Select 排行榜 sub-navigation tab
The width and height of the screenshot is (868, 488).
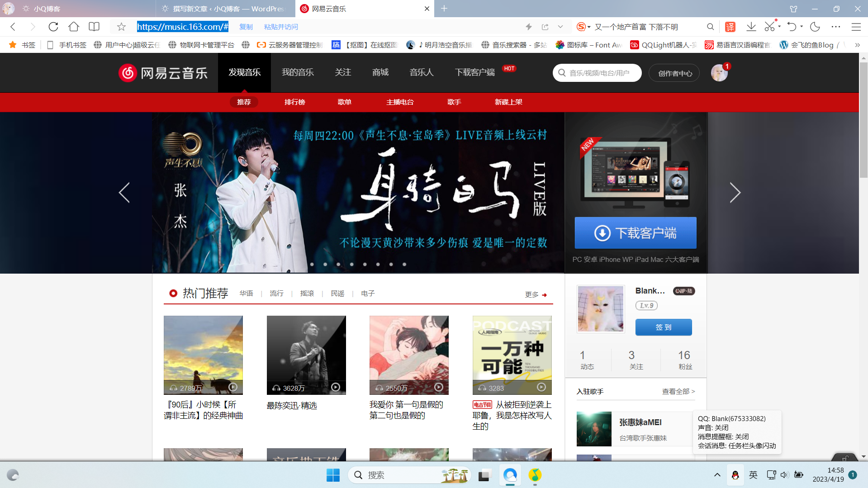coord(294,102)
